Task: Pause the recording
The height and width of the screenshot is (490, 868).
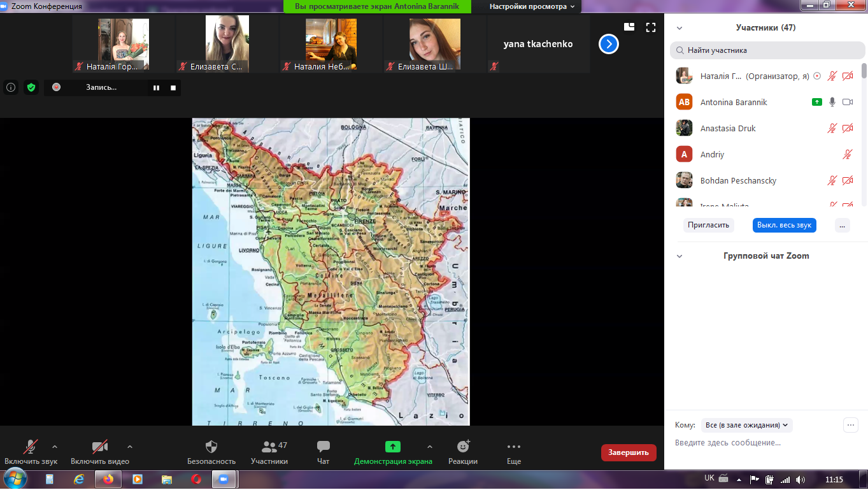Action: (156, 87)
